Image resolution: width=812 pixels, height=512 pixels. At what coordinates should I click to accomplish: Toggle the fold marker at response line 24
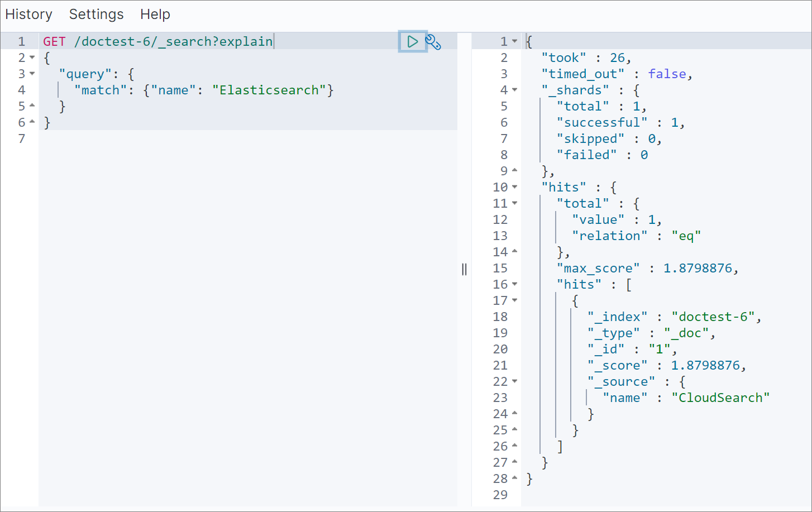[x=515, y=413]
